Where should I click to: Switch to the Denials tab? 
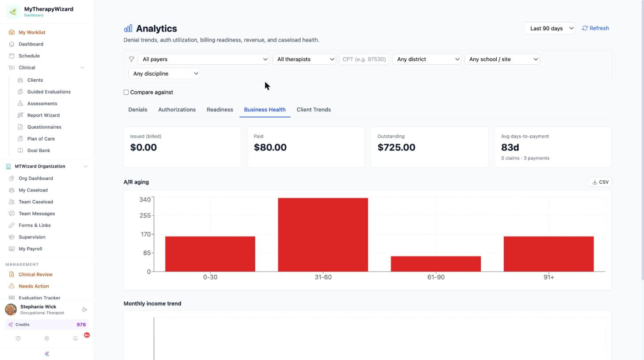(138, 110)
